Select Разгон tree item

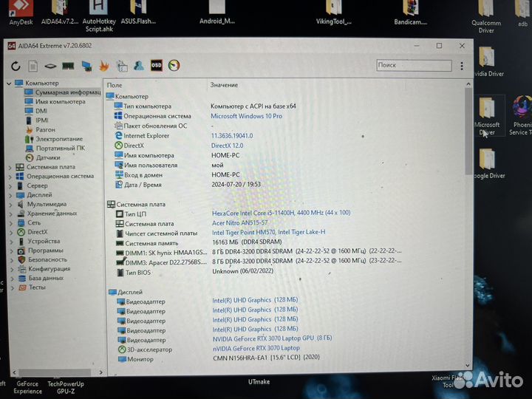(41, 129)
